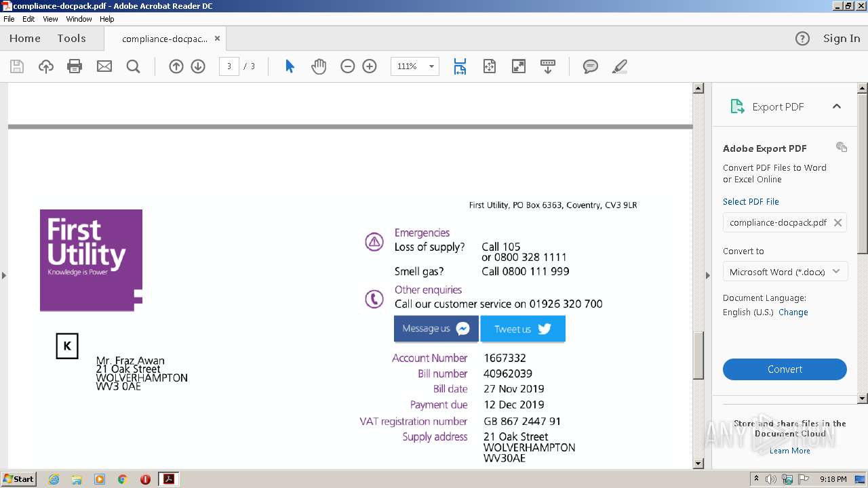This screenshot has height=488, width=868.
Task: Expand left navigation pane arrow
Action: point(4,275)
